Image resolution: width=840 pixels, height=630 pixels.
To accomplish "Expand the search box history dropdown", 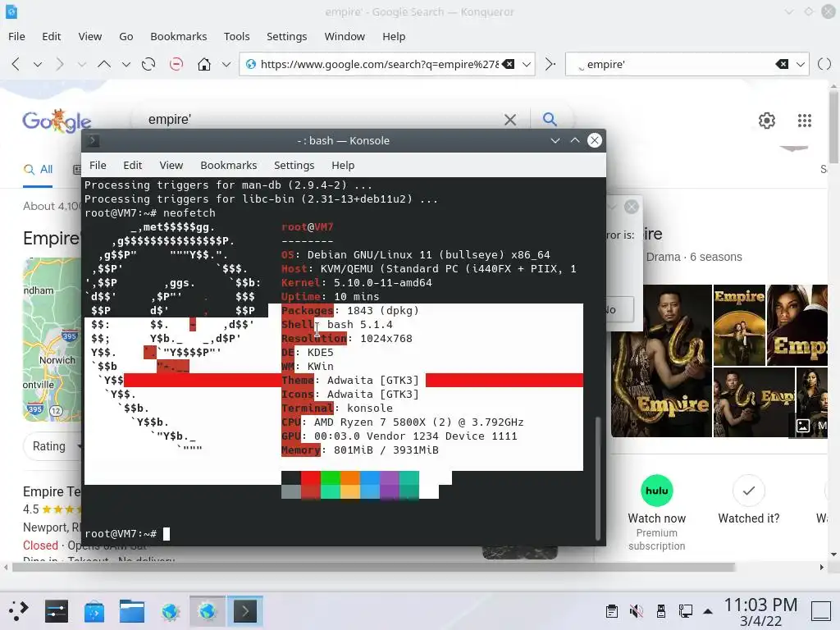I will tap(801, 64).
